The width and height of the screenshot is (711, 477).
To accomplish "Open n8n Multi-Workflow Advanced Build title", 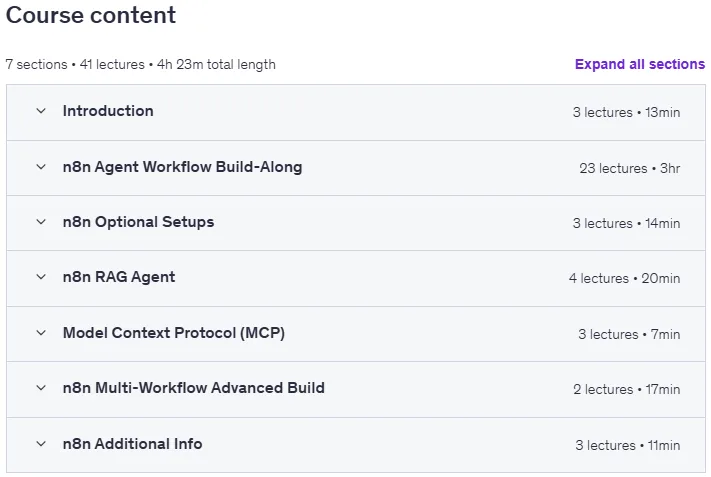I will (x=194, y=388).
